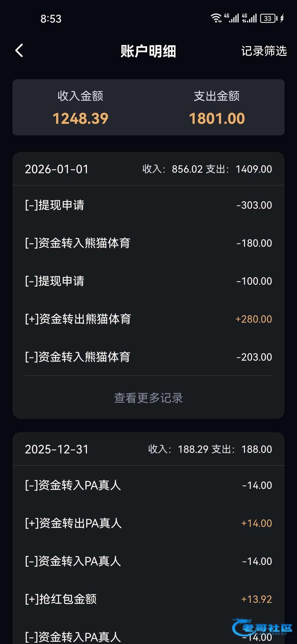Tap the back arrow icon

click(x=19, y=51)
